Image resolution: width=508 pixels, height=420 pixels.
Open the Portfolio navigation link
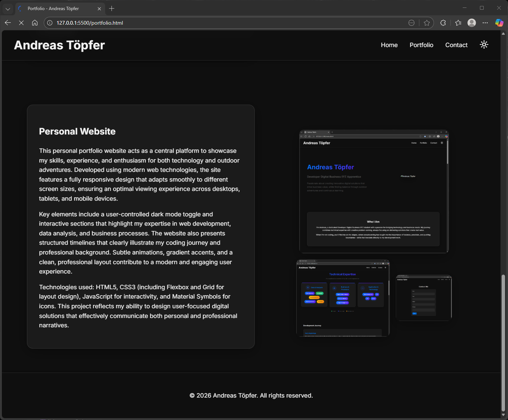(x=421, y=45)
